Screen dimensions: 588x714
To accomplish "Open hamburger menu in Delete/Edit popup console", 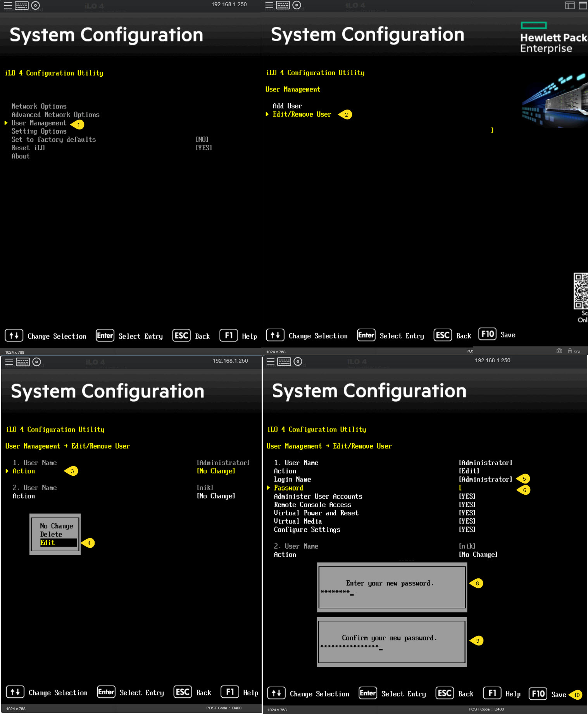I will (x=9, y=362).
